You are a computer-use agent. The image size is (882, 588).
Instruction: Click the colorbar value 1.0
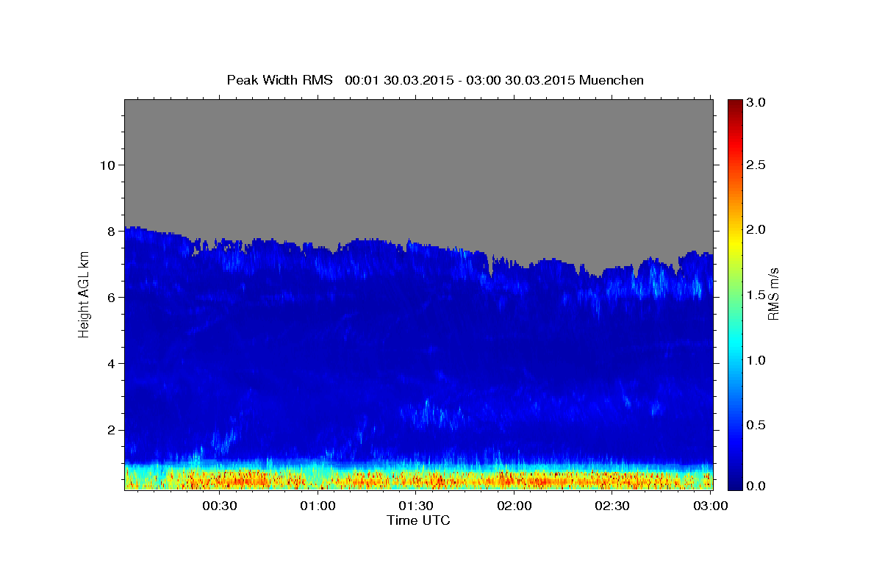pyautogui.click(x=757, y=360)
